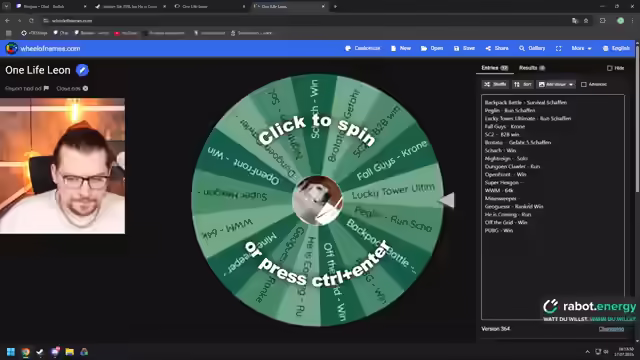Close ads button
The image size is (640, 360).
[x=72, y=88]
